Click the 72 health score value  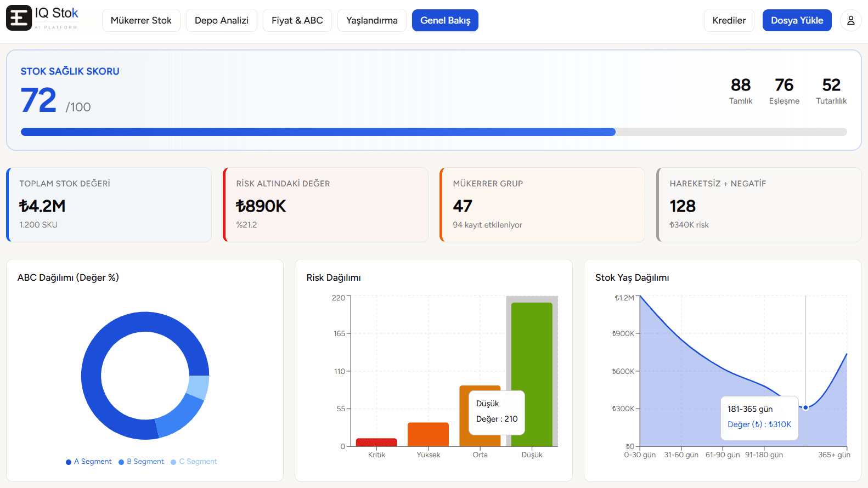pyautogui.click(x=38, y=100)
